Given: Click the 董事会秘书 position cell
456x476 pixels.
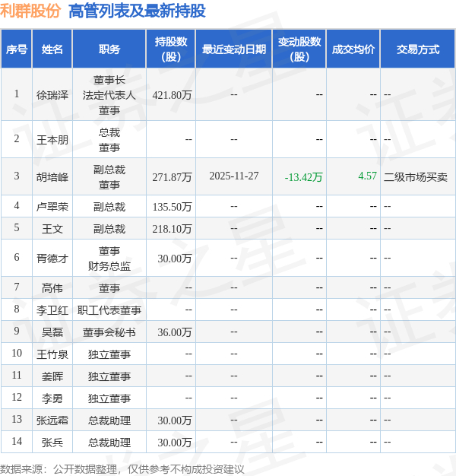Looking at the screenshot, I should [x=109, y=332].
